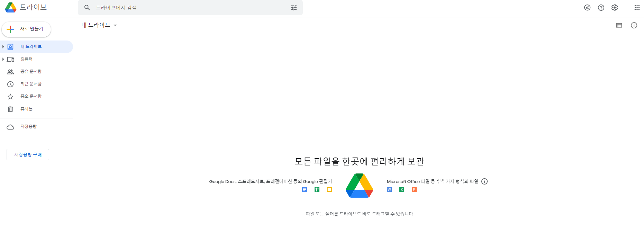Click the 최근 문서함 clock icon

pos(10,84)
